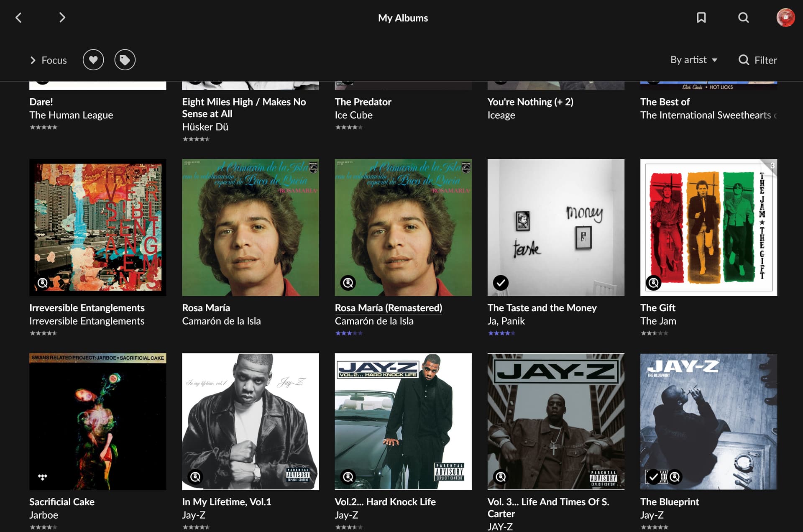Open the Vol.2... Hard Knock Life album cover
This screenshot has width=803, height=532.
(x=402, y=421)
